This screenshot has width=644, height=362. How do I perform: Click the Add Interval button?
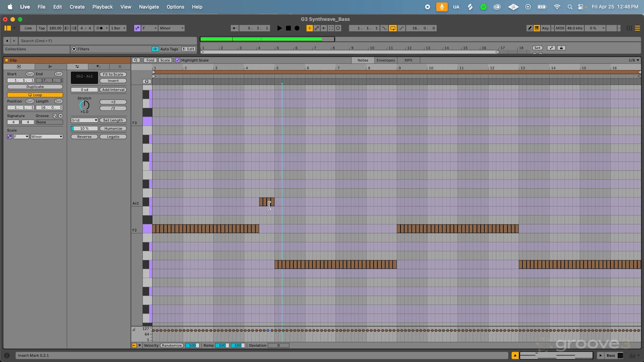click(x=113, y=90)
